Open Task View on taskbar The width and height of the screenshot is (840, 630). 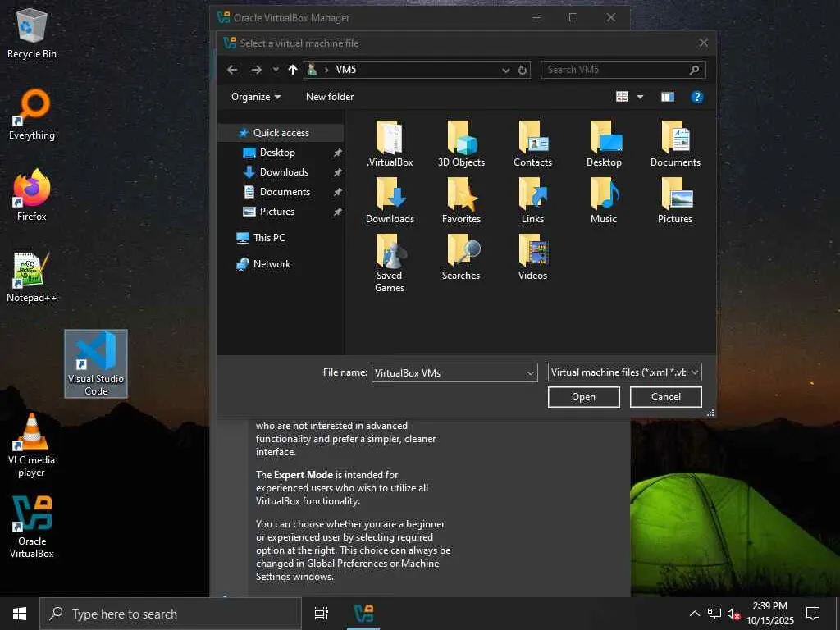pyautogui.click(x=322, y=614)
